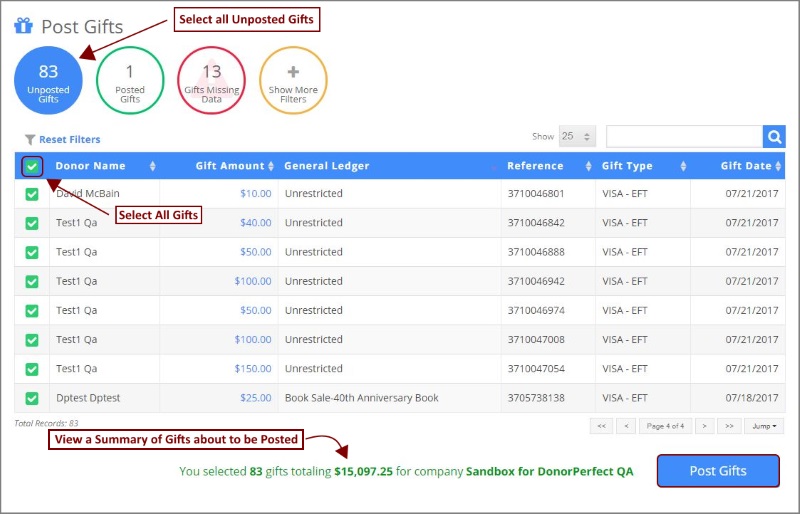Click the donor name Dptest Dptest
Image resolution: width=800 pixels, height=514 pixels.
88,398
